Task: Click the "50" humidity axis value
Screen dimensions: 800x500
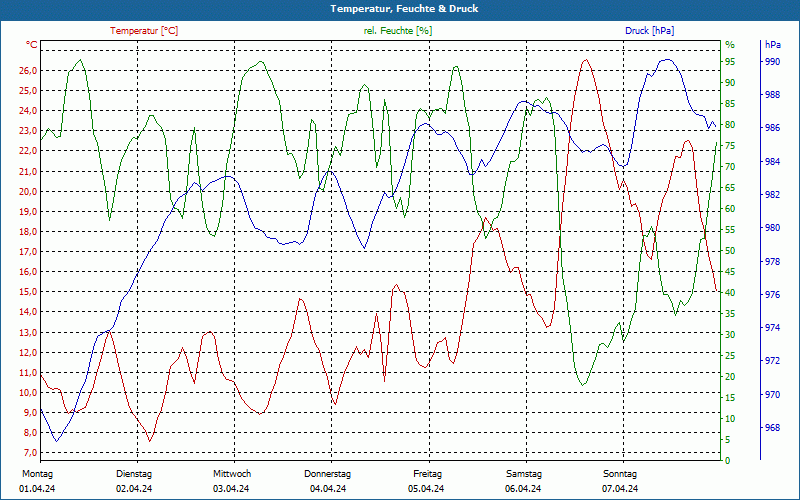Action: [730, 251]
